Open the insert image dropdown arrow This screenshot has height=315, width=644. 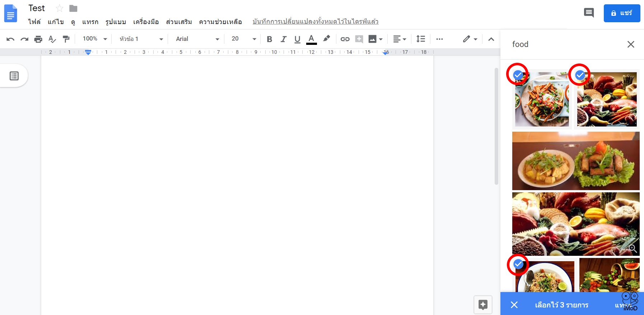(x=381, y=39)
